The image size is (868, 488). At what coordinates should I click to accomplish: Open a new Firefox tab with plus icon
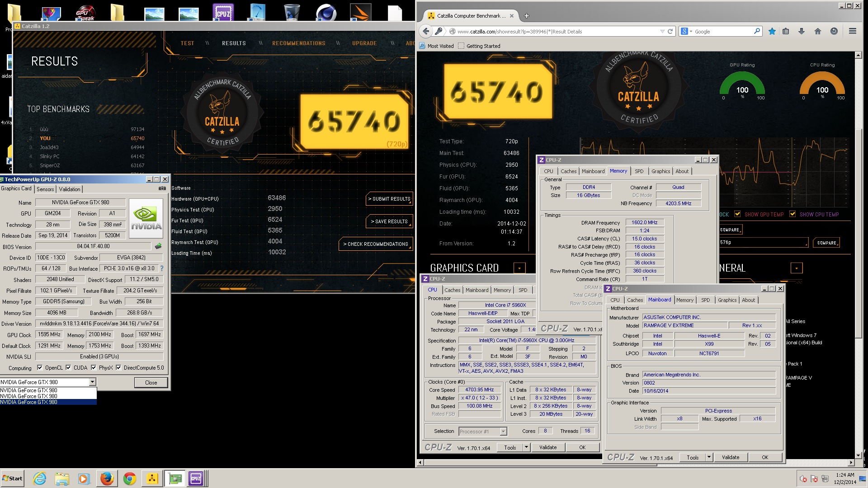click(x=527, y=16)
